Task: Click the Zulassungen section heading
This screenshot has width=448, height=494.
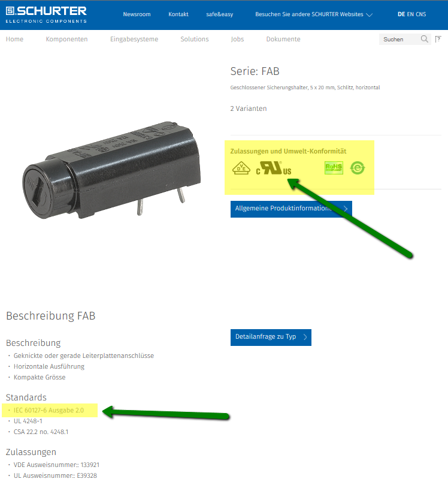Action: tap(31, 452)
